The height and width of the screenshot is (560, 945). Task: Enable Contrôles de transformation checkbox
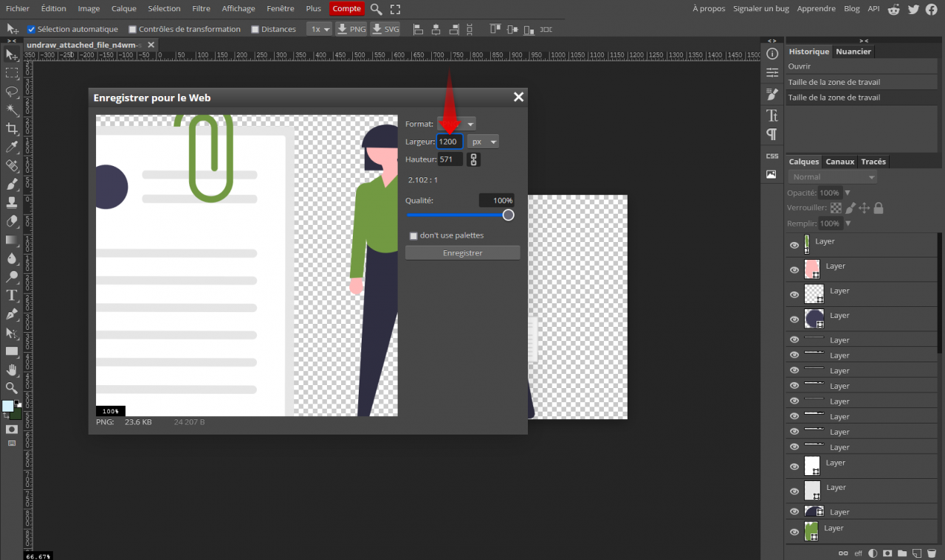pos(133,30)
